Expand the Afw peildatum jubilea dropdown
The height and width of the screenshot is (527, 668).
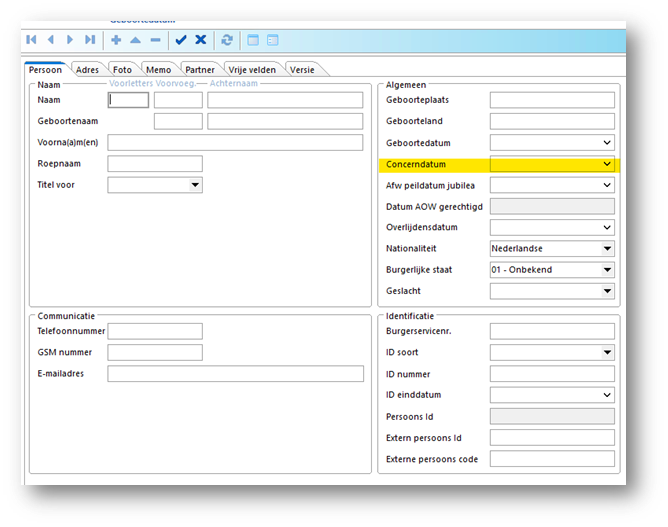tap(607, 185)
